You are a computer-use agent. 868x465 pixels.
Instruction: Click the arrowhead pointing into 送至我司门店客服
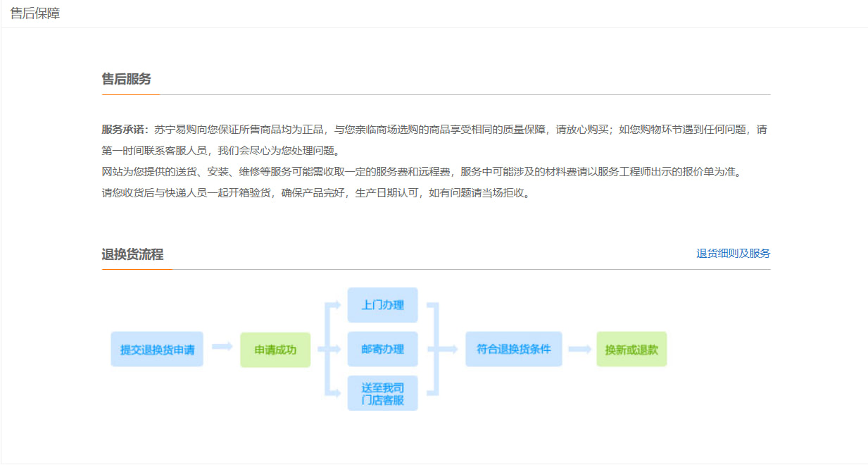coord(337,393)
